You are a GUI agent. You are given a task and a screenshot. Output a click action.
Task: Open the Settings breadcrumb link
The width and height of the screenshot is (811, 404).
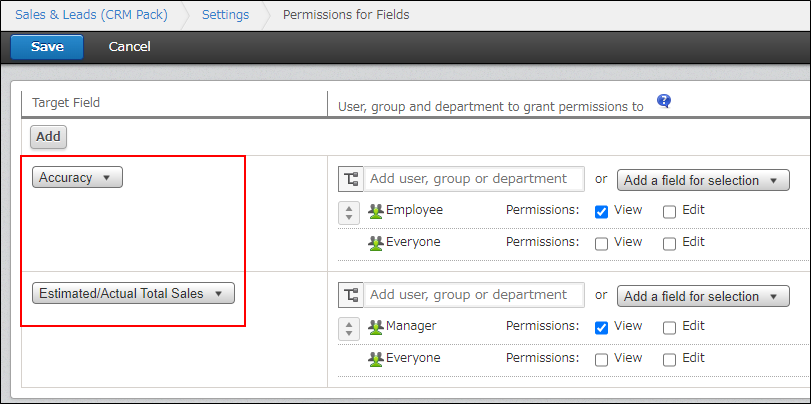[x=225, y=15]
